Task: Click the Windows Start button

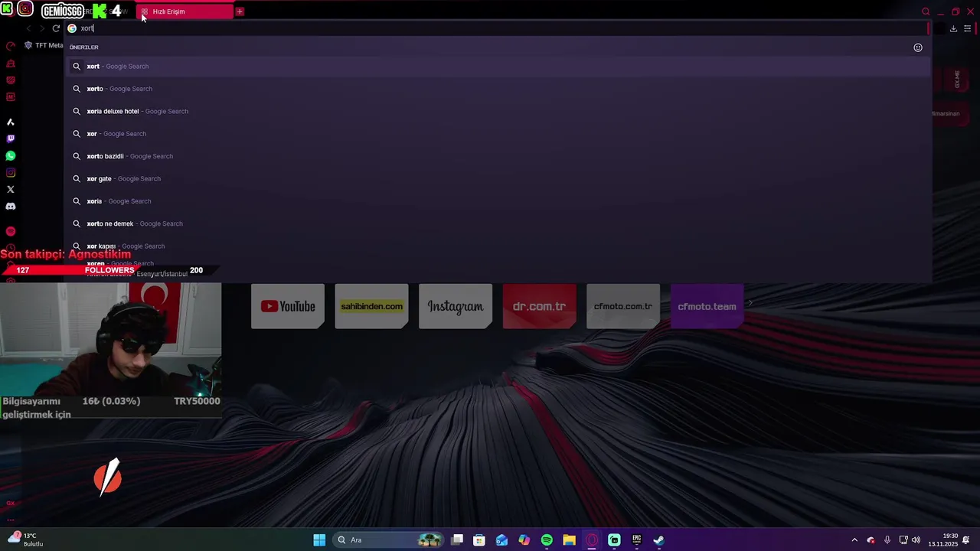Action: [319, 540]
